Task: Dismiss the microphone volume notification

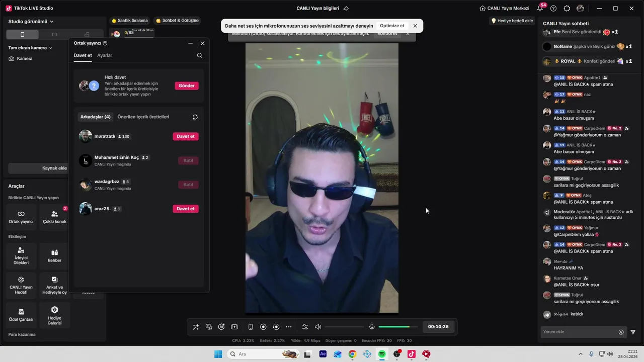Action: point(415,26)
